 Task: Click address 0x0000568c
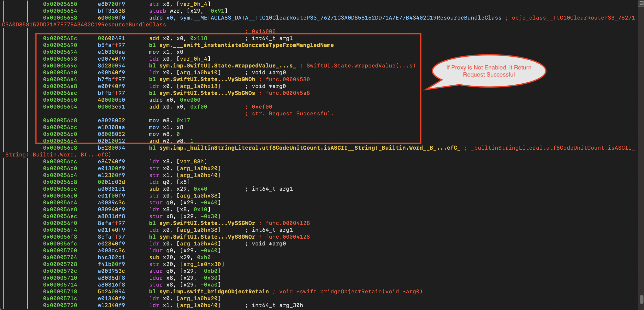pos(60,38)
